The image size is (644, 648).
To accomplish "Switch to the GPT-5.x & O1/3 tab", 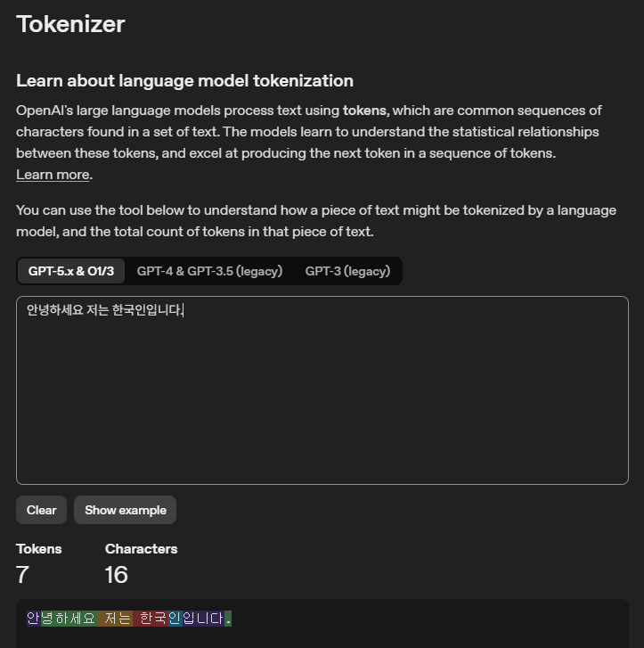I will click(x=71, y=271).
